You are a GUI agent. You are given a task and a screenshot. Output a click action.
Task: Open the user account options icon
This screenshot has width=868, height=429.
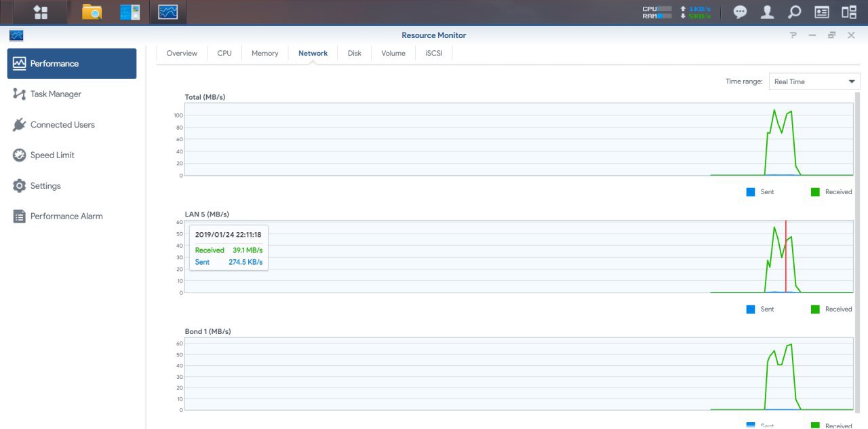tap(767, 12)
